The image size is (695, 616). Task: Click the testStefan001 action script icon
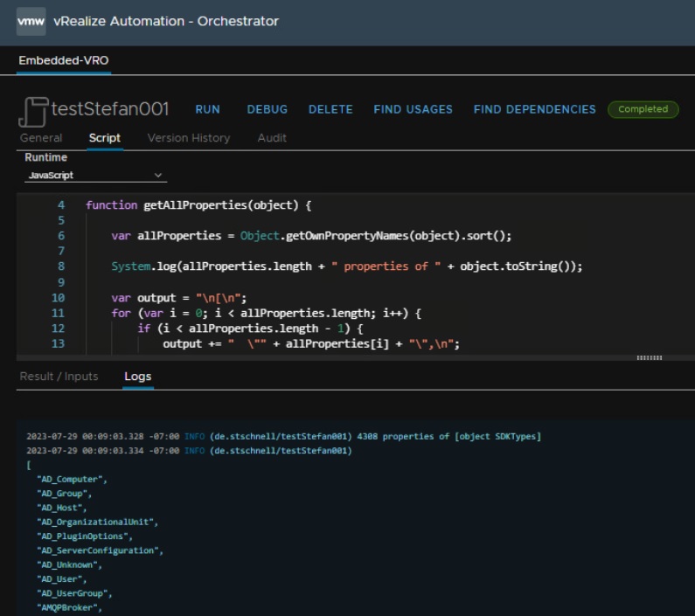coord(33,112)
